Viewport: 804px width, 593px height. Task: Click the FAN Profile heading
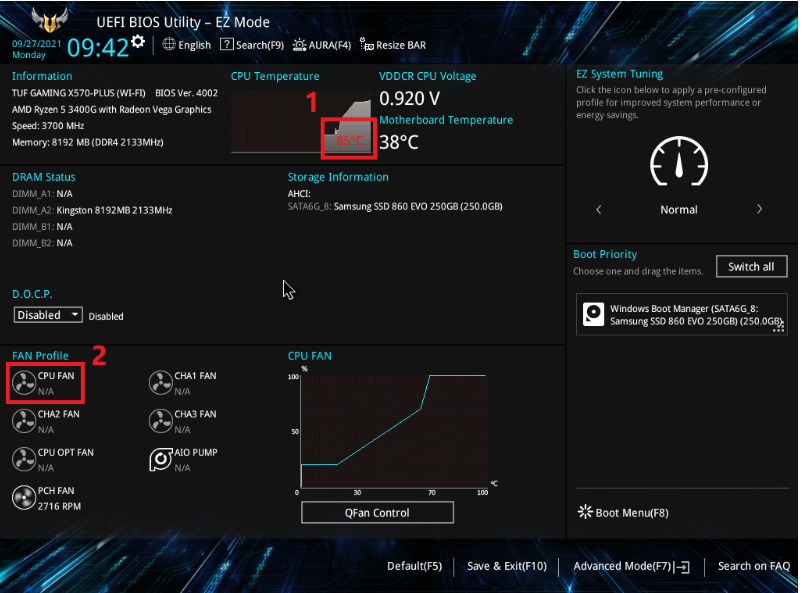[x=40, y=356]
